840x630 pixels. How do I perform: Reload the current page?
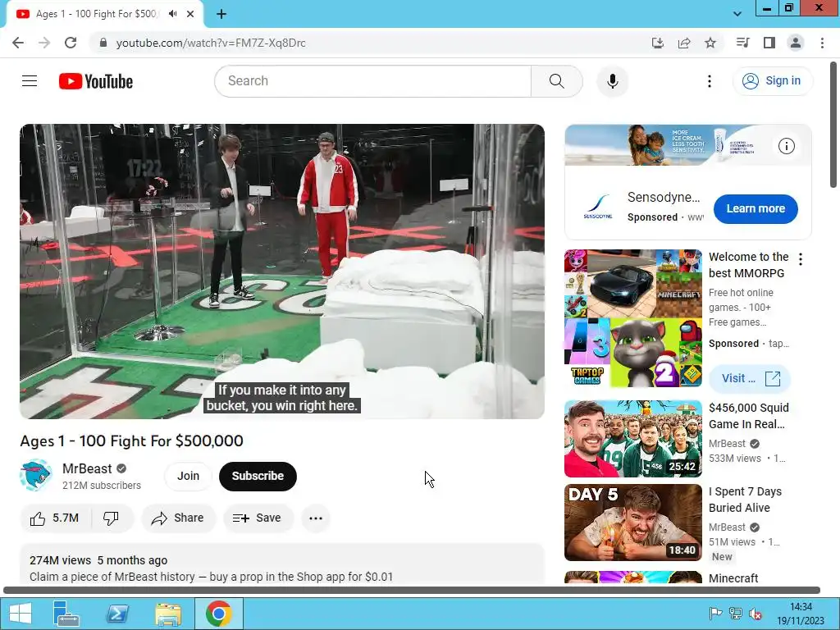click(x=71, y=43)
